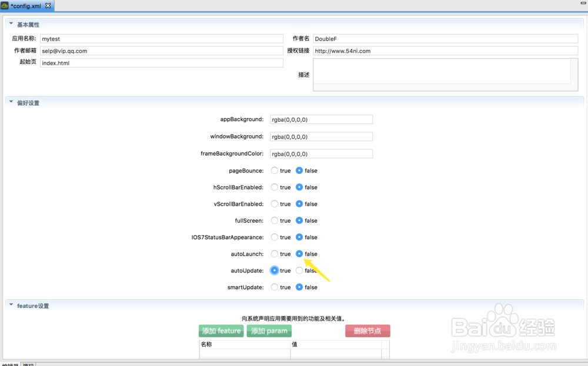Set autoLaunch to false
The image size is (588, 366).
[x=299, y=254]
